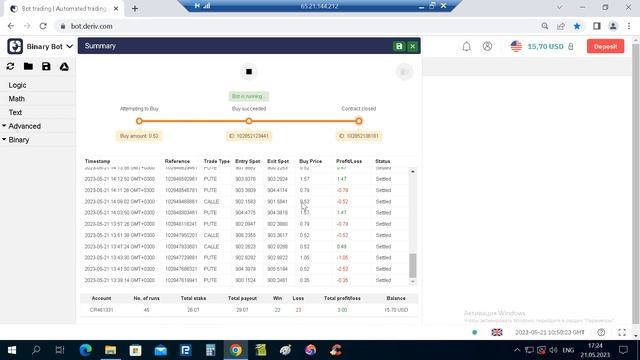This screenshot has height=360, width=640.
Task: Click the Entry Spot column header
Action: (247, 161)
